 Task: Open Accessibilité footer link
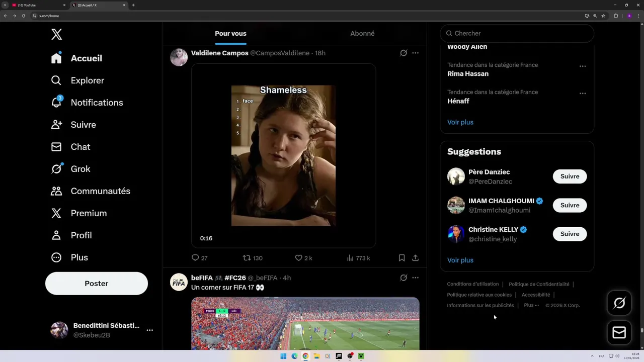536,295
